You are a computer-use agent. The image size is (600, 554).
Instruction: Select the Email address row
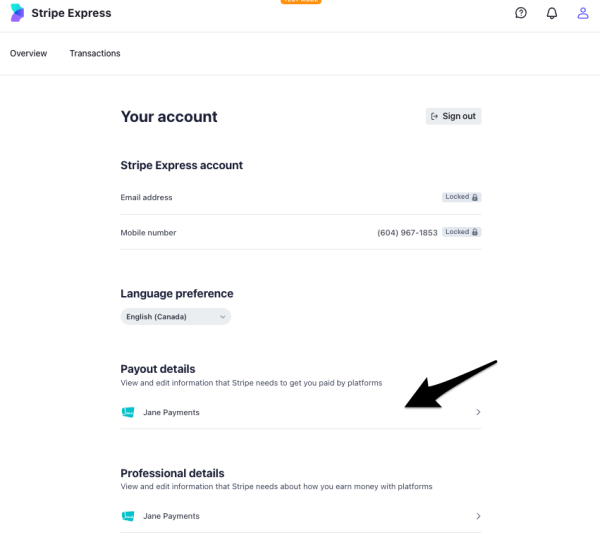coord(147,198)
